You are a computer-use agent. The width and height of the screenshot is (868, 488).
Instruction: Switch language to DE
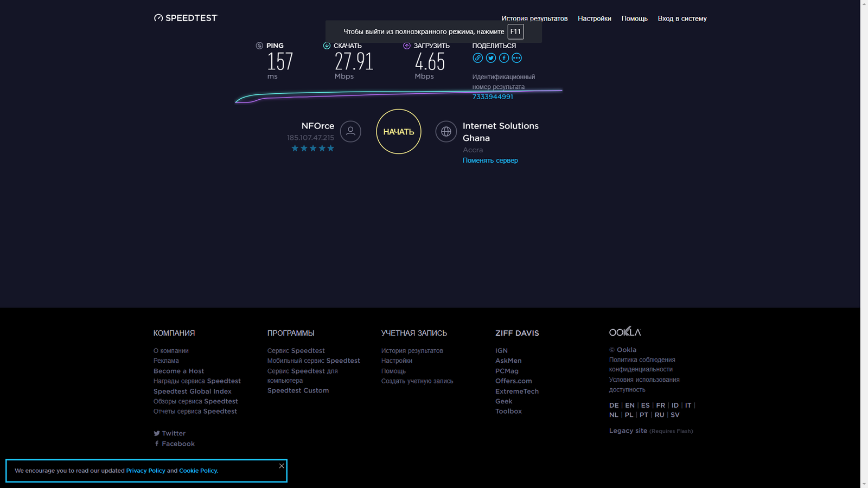[x=614, y=406]
